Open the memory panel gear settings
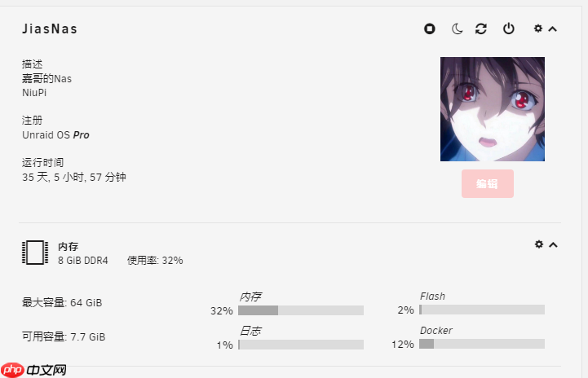 [538, 244]
